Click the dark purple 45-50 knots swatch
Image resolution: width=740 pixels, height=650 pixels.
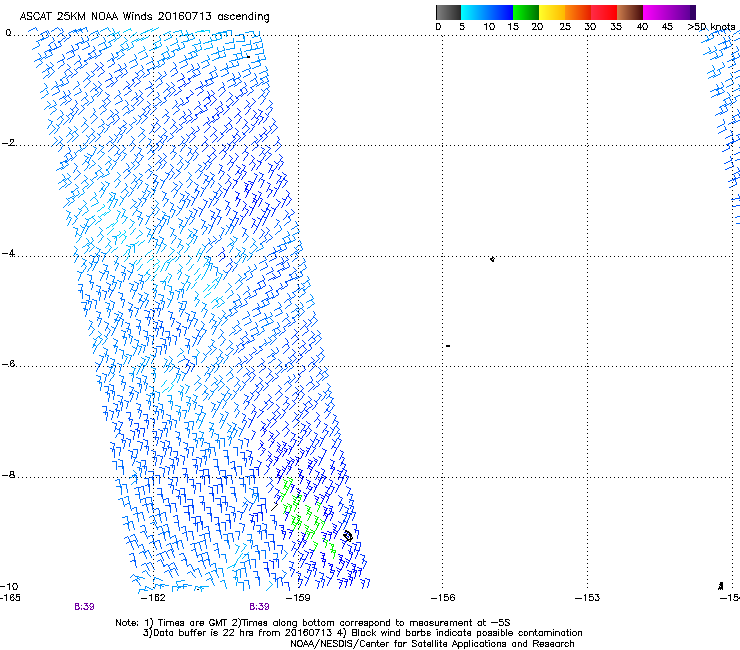(682, 12)
